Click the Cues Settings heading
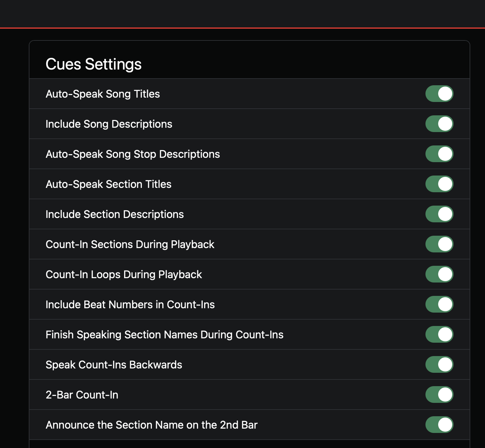Viewport: 485px width, 448px height. click(x=94, y=64)
